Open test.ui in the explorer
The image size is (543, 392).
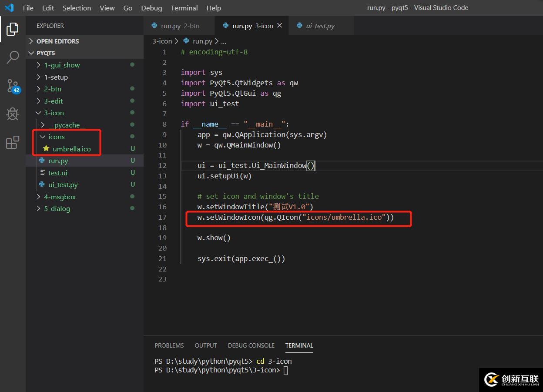[x=84, y=173]
